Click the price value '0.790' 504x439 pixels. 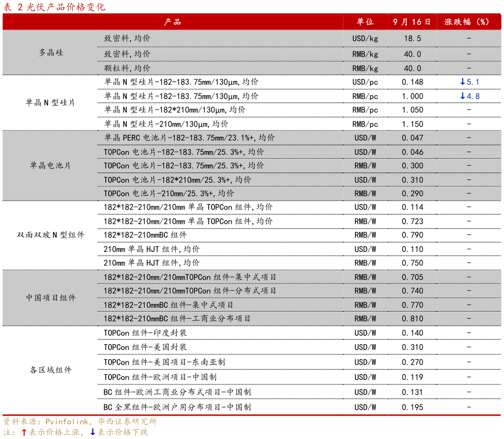pos(413,235)
